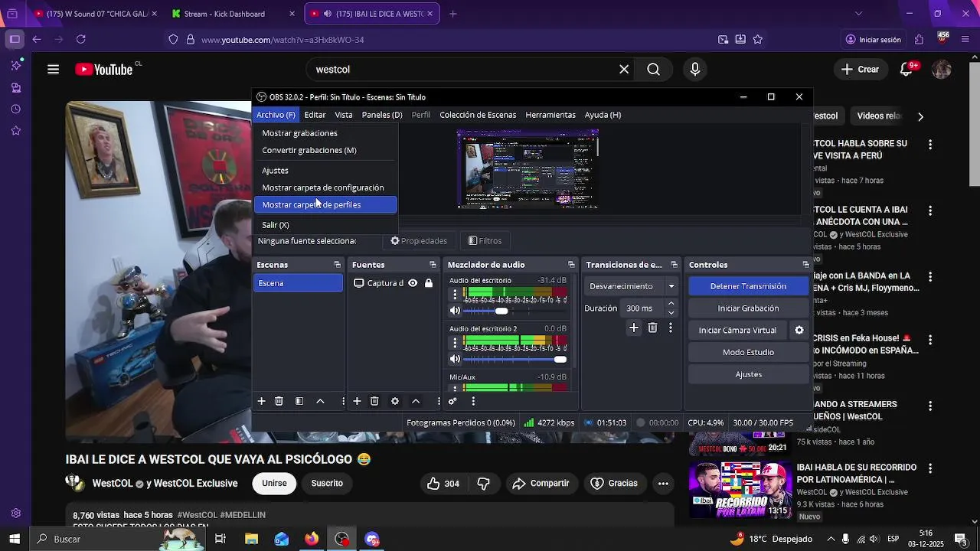Bookmark this page with star icon

758,39
